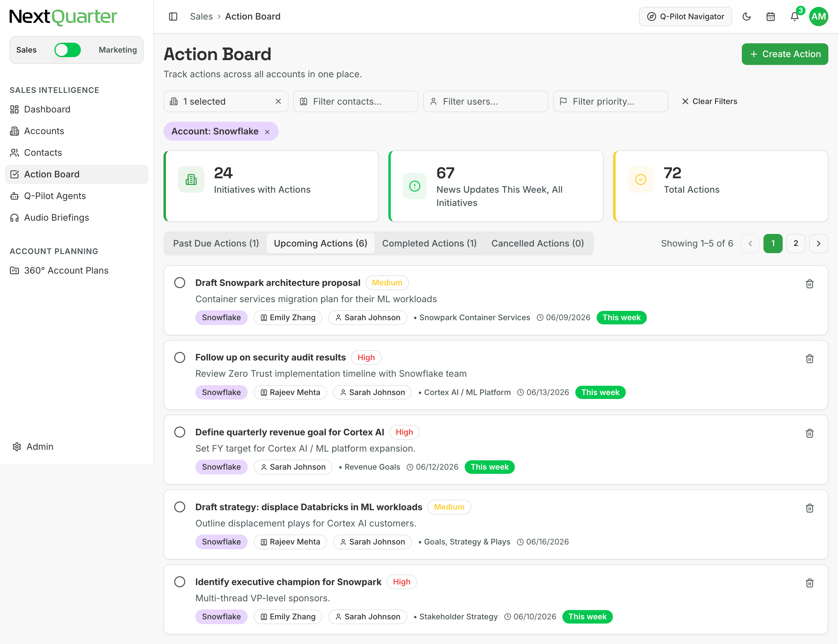Go to next page of actions

pos(818,244)
